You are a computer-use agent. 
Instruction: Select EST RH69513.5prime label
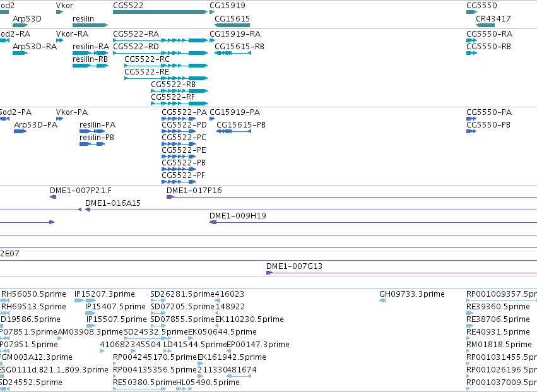coord(33,306)
